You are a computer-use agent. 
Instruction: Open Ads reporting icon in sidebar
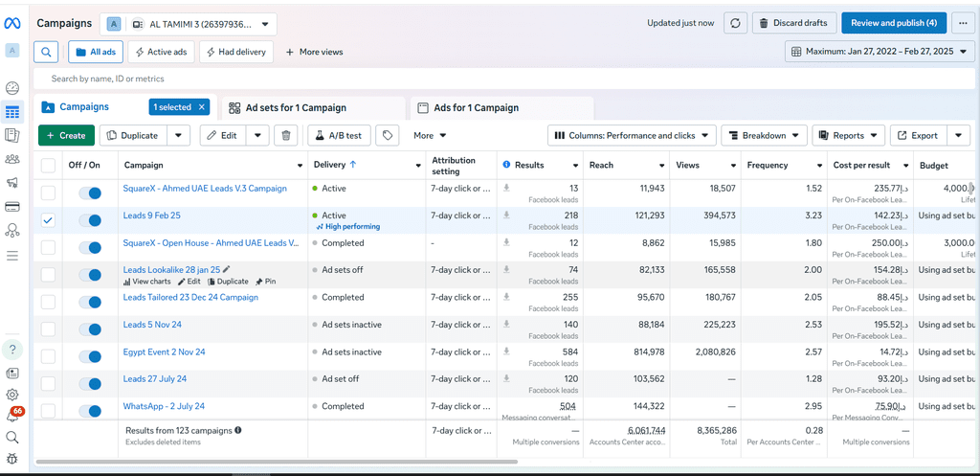coord(12,135)
